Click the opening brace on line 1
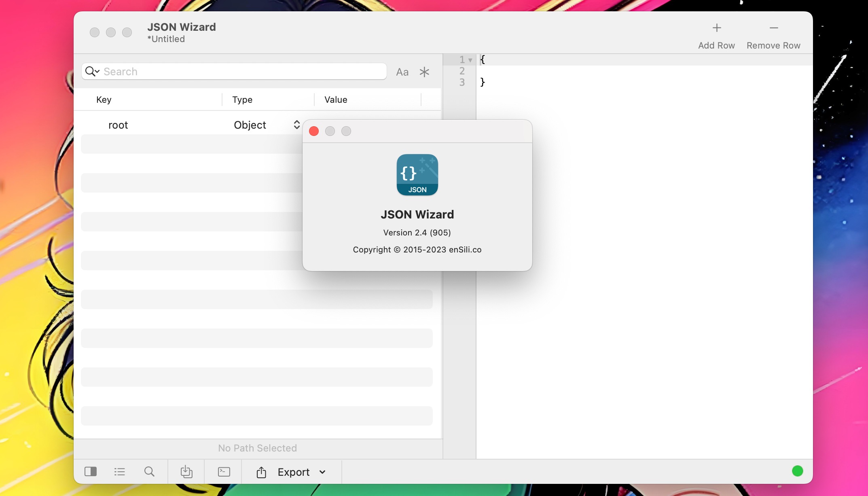This screenshot has height=496, width=868. (482, 60)
